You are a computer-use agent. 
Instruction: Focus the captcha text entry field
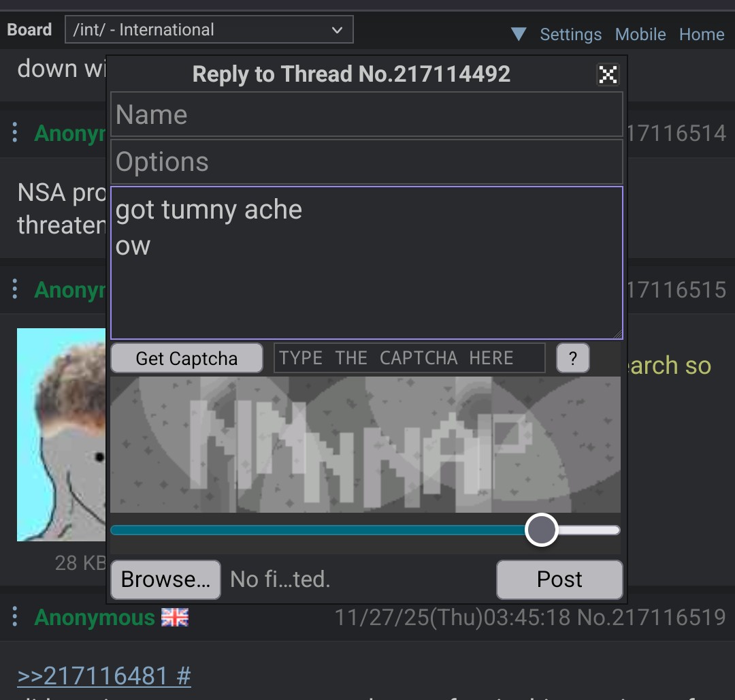tap(409, 357)
